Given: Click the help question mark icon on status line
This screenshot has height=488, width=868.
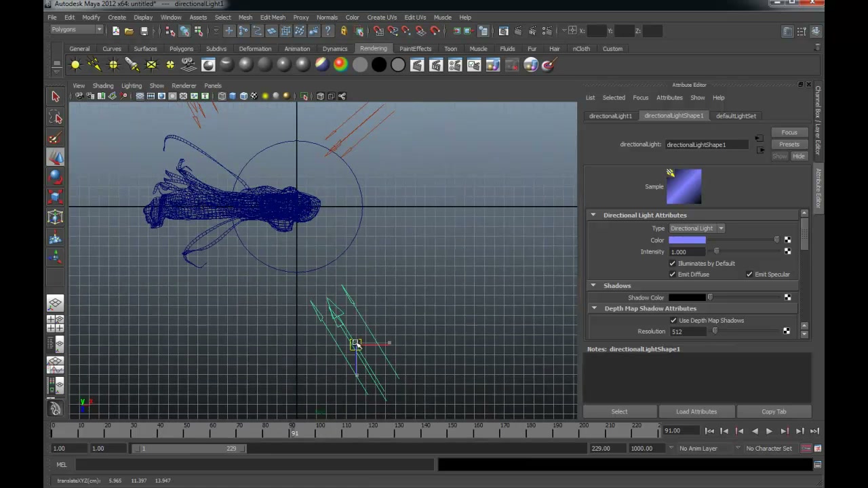Looking at the screenshot, I should pos(328,30).
